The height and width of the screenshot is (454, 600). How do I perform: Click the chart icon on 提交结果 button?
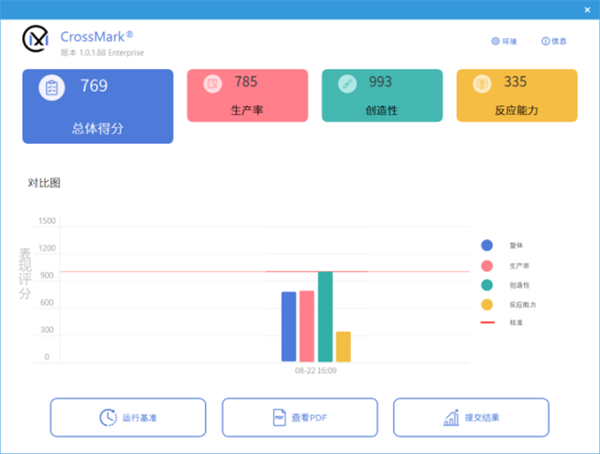pos(451,417)
